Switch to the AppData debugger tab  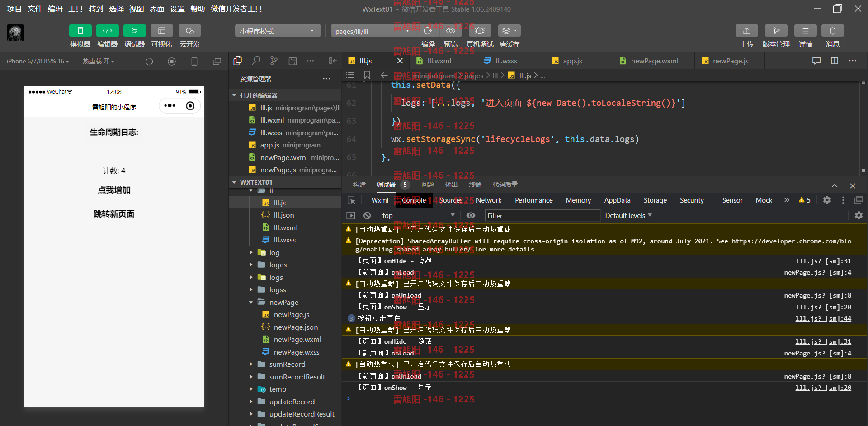(617, 200)
